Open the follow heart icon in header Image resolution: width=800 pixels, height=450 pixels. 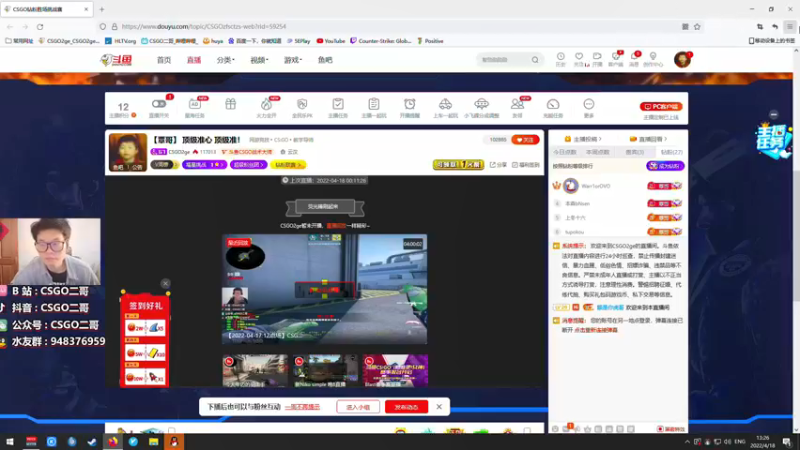coord(579,59)
